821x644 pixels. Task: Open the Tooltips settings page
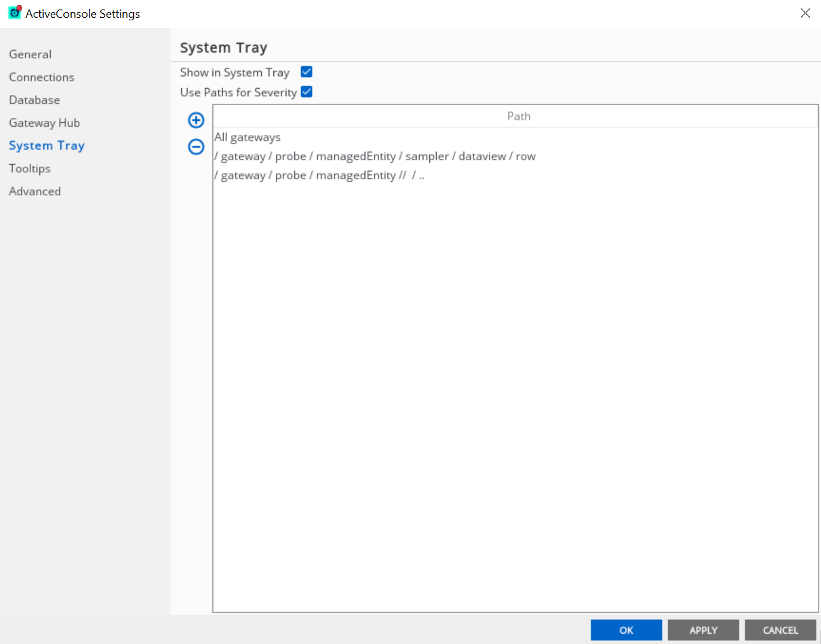(30, 169)
